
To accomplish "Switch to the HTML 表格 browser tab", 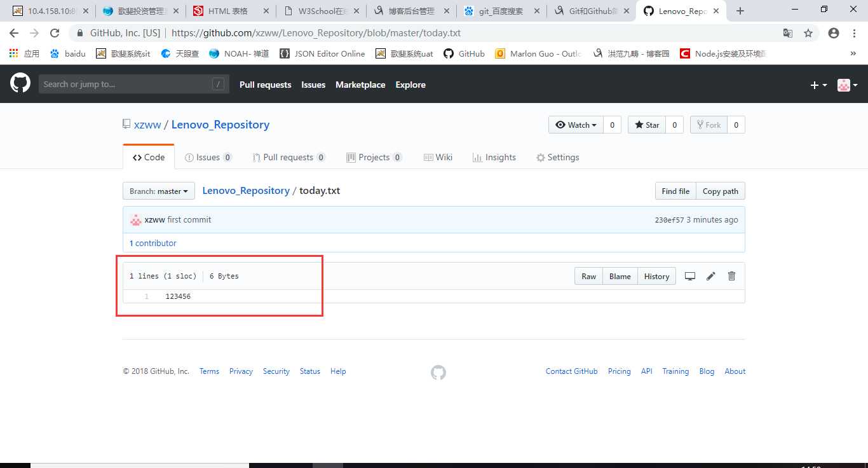I will click(230, 11).
